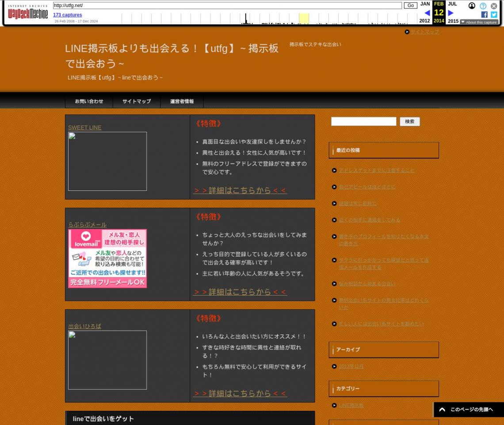Image resolution: width=504 pixels, height=425 pixels.
Task: Click the カテゴリー sidebar heading
Action: click(x=384, y=389)
